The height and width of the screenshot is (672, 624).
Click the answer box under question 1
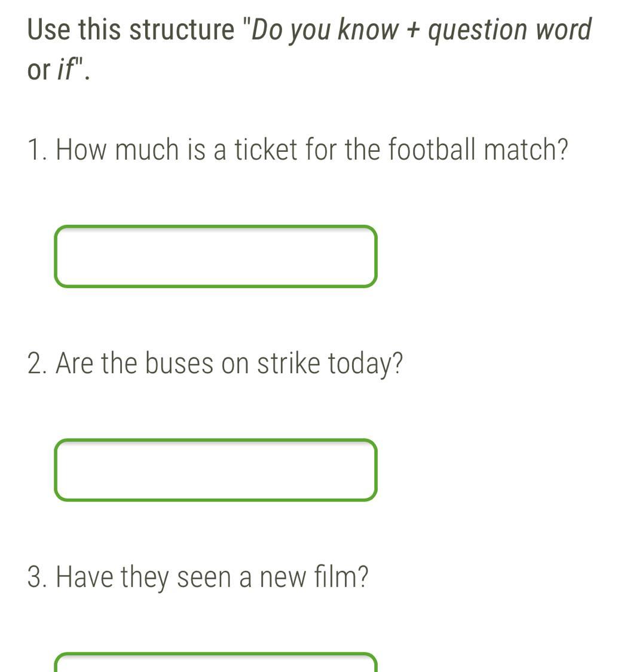coord(216,256)
